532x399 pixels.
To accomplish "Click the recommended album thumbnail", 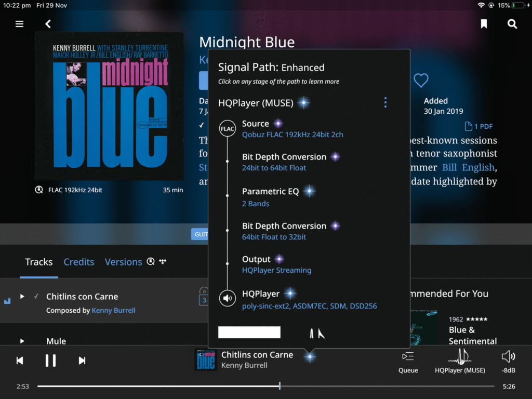I will pos(424,328).
